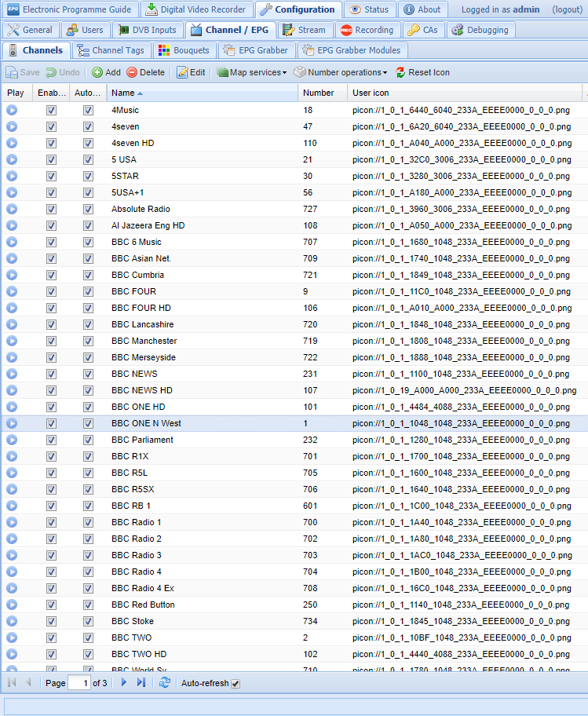This screenshot has width=588, height=716.
Task: Sort by the Play column header
Action: click(17, 93)
